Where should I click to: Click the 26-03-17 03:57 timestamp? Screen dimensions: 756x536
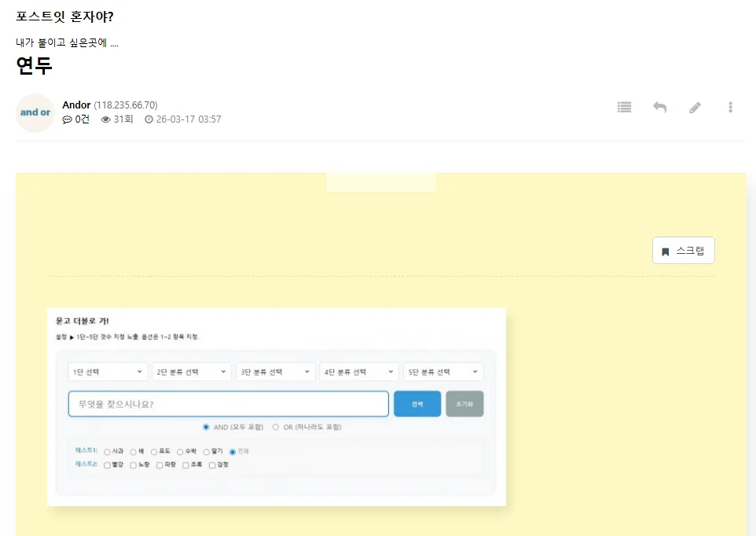coord(189,119)
